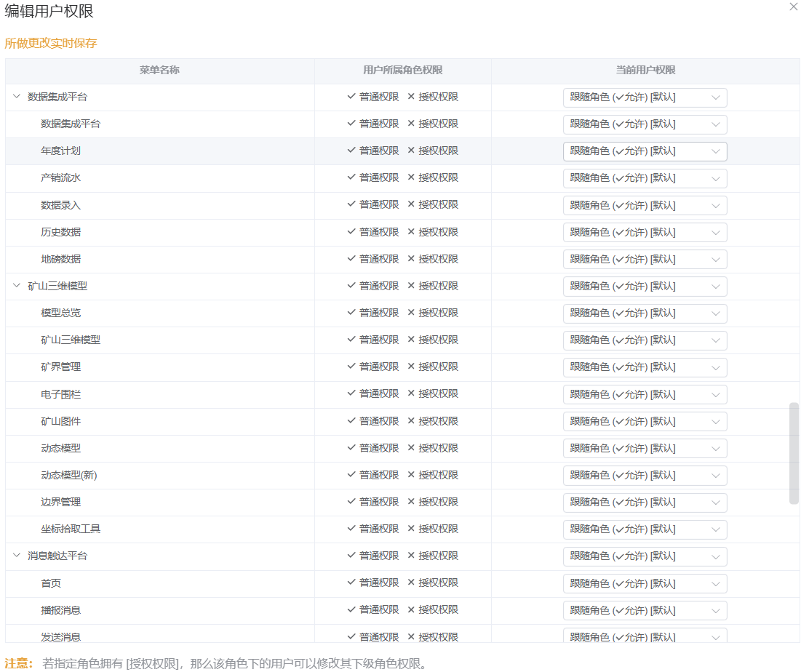The height and width of the screenshot is (672, 801).
Task: Open permission dropdown for 产销流水 row
Action: coord(645,178)
